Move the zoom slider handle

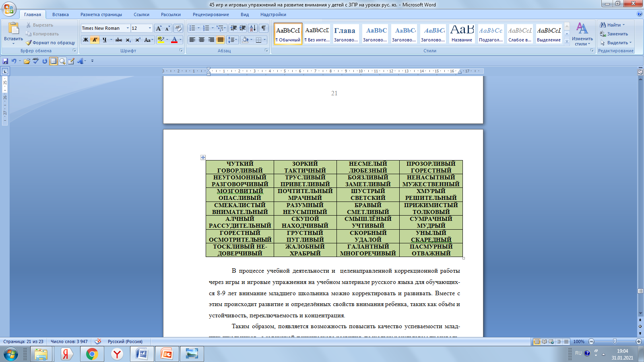(x=615, y=341)
